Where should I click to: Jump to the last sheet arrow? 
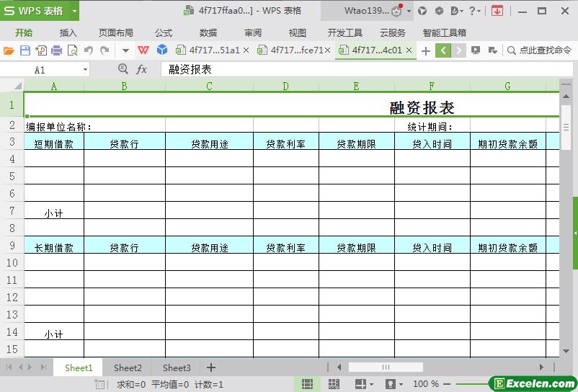point(44,367)
